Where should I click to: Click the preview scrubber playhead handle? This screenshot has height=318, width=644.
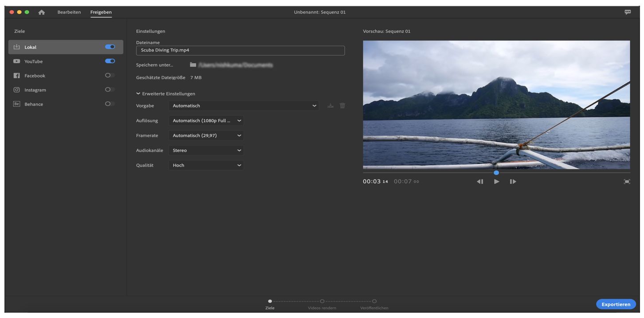(496, 173)
